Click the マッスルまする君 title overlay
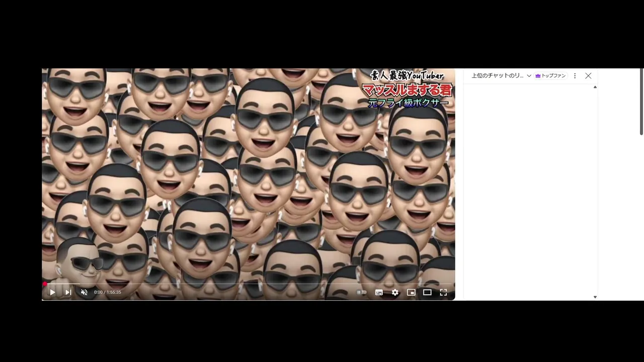Viewport: 644px width, 362px height. [x=408, y=90]
